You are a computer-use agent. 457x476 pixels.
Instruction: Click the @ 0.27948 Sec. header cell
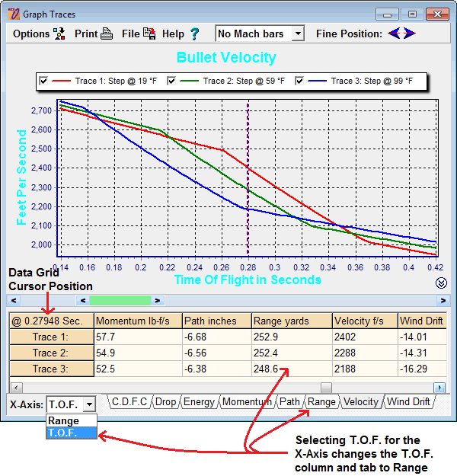click(51, 321)
